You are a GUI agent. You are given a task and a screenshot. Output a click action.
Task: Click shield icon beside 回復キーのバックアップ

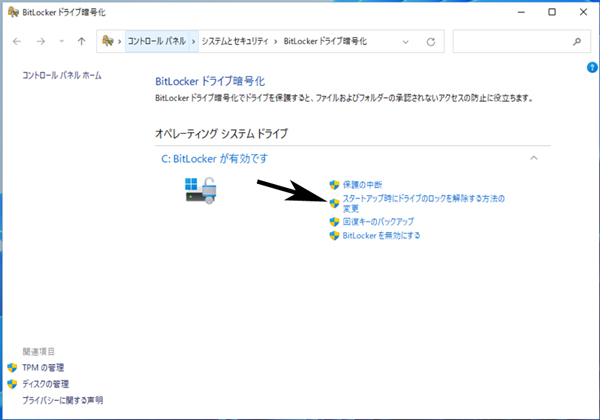(x=334, y=222)
